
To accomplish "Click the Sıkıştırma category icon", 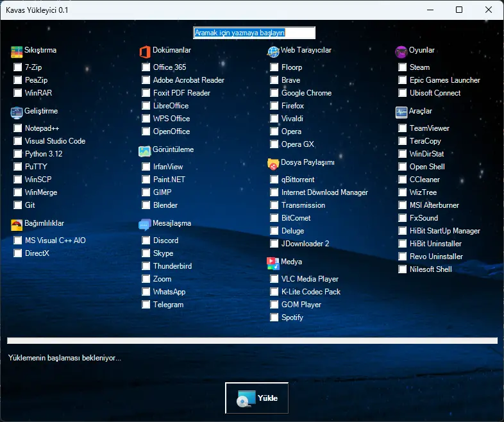I will [17, 52].
